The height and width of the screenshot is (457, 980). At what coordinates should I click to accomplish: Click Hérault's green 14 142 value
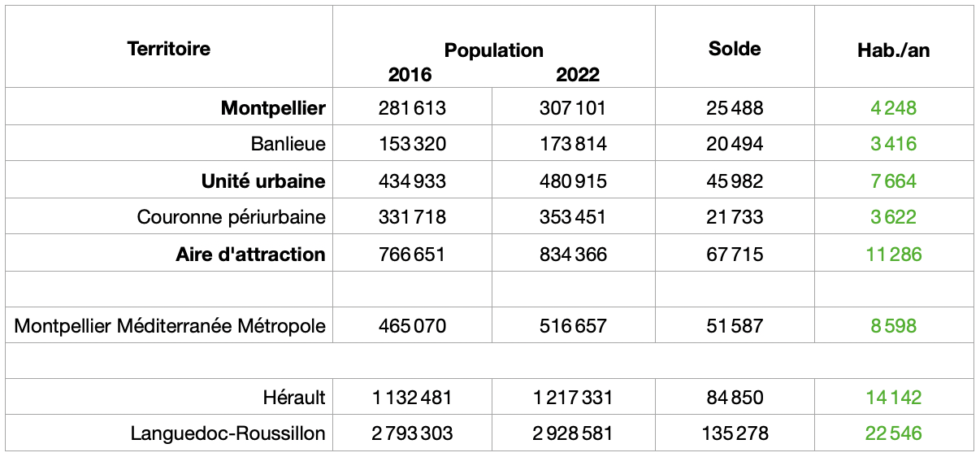tap(893, 398)
